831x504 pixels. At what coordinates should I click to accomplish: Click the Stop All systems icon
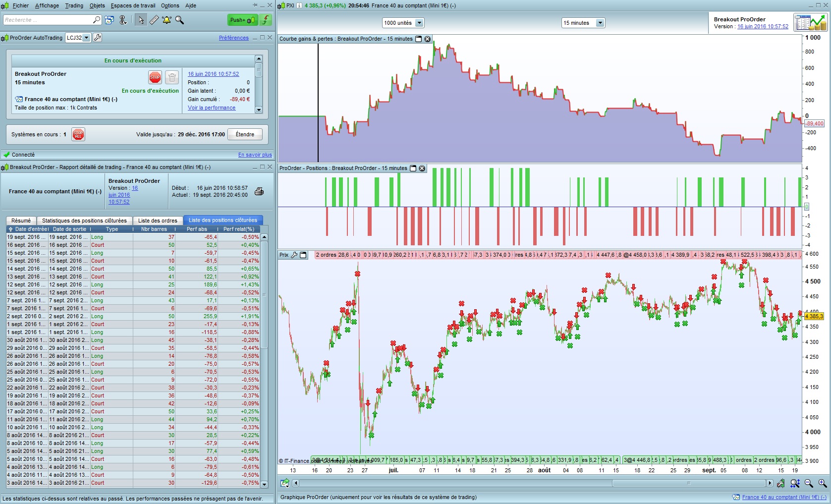pos(78,134)
